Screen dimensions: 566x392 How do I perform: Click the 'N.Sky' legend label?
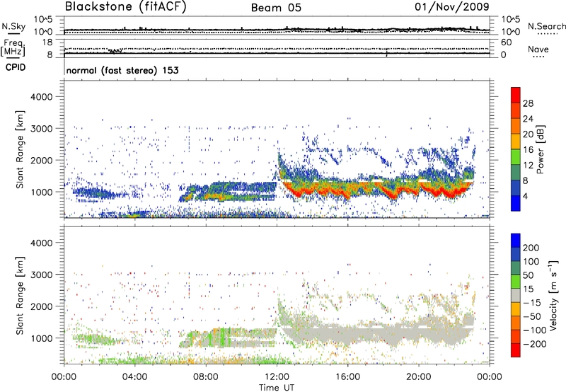pyautogui.click(x=13, y=26)
